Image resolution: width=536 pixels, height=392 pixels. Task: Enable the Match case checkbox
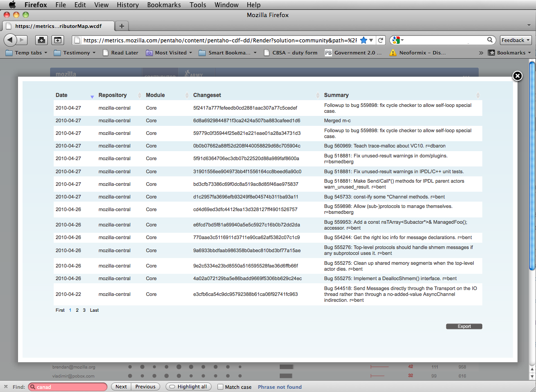221,387
